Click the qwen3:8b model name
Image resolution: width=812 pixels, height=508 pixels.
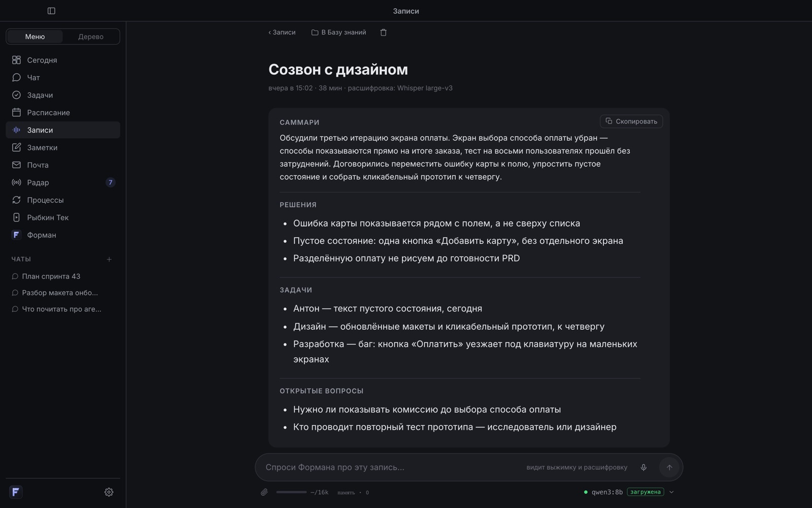(x=607, y=492)
